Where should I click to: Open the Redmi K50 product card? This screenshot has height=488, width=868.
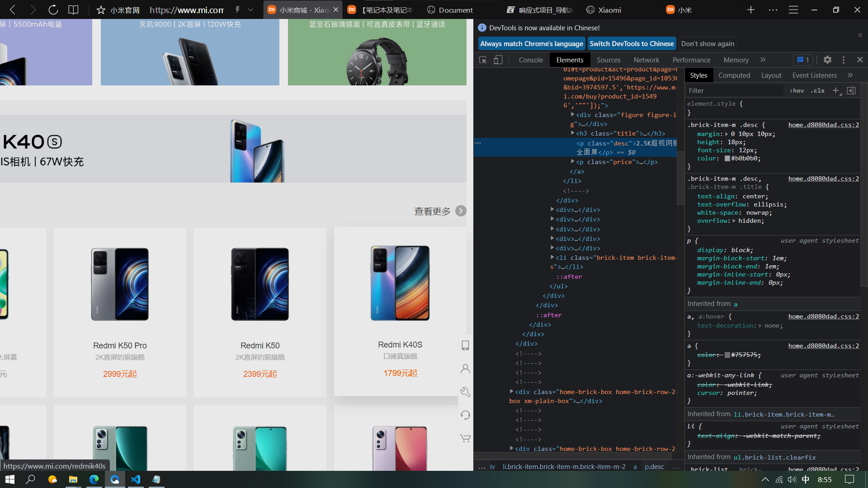coord(260,312)
